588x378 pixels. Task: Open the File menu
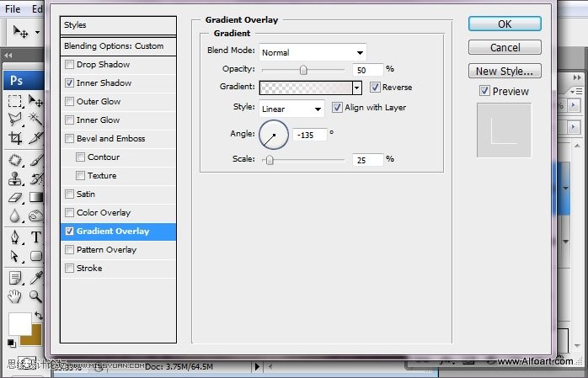coord(13,8)
